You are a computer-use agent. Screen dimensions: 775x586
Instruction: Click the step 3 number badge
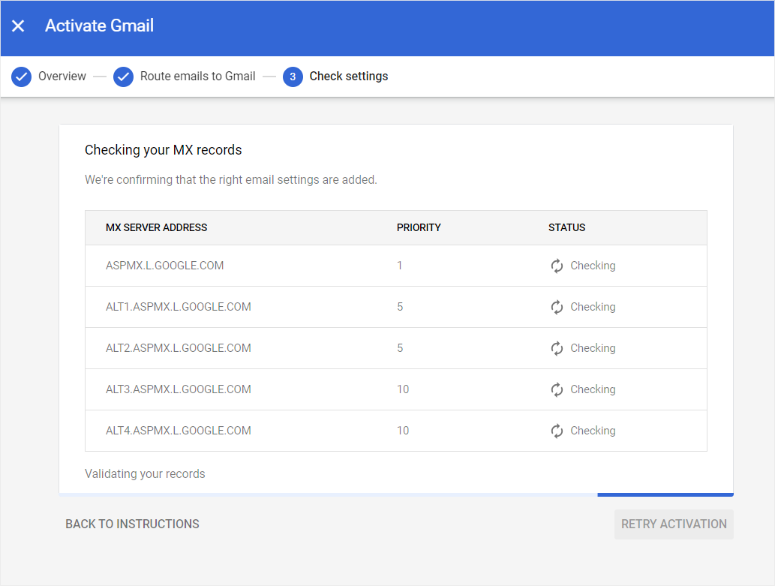point(293,77)
